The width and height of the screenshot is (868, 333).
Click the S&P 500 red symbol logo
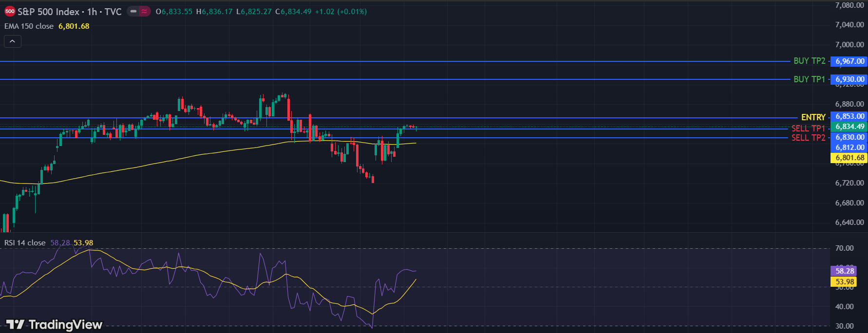[10, 11]
